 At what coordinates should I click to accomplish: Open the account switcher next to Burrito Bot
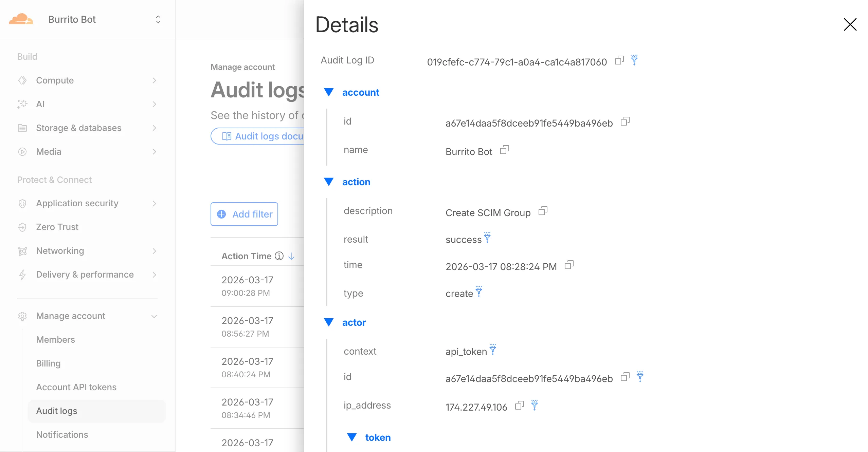point(158,19)
